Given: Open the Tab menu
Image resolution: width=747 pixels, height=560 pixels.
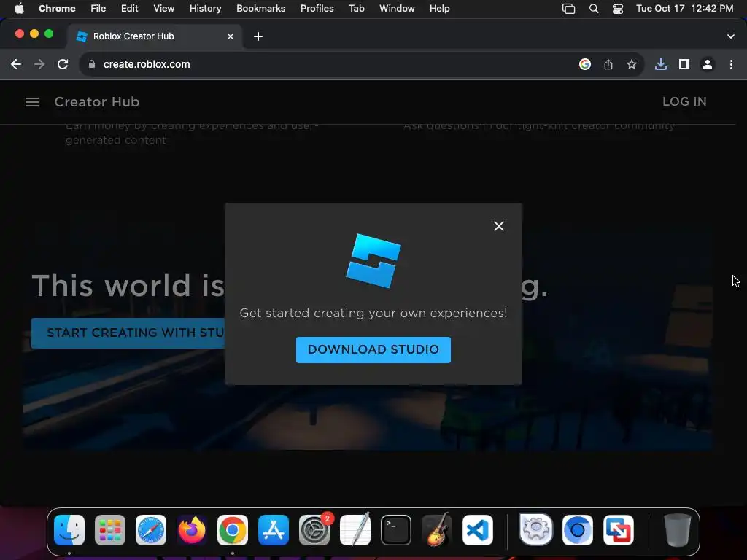Looking at the screenshot, I should [356, 9].
